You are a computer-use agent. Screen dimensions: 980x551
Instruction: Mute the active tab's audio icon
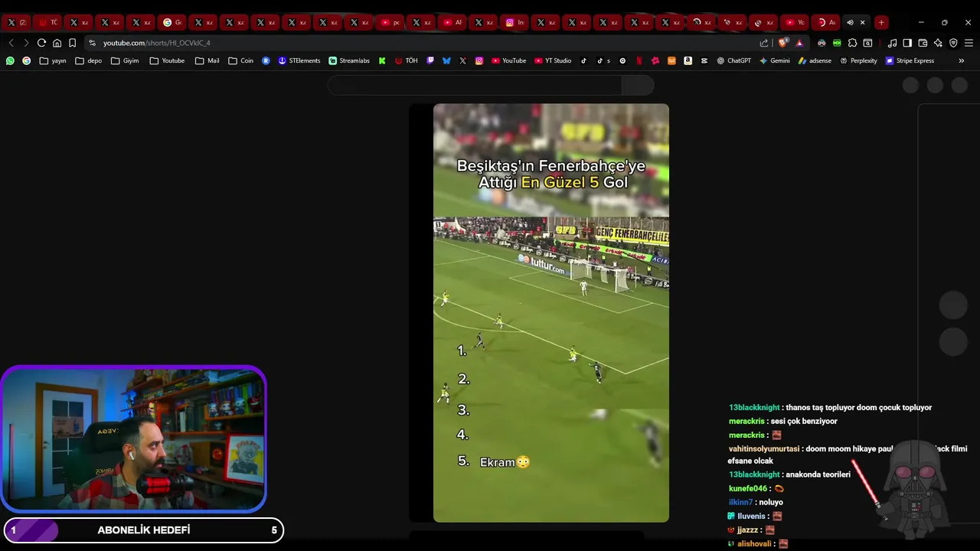(850, 22)
